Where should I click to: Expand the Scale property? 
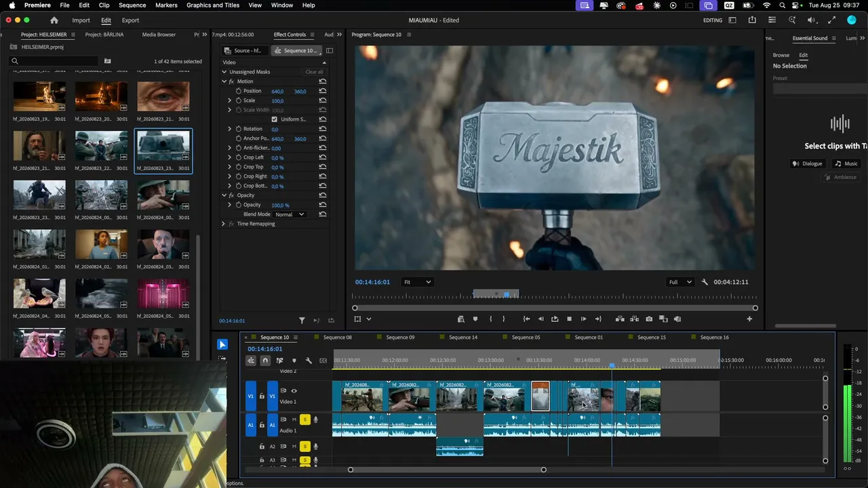pyautogui.click(x=229, y=100)
